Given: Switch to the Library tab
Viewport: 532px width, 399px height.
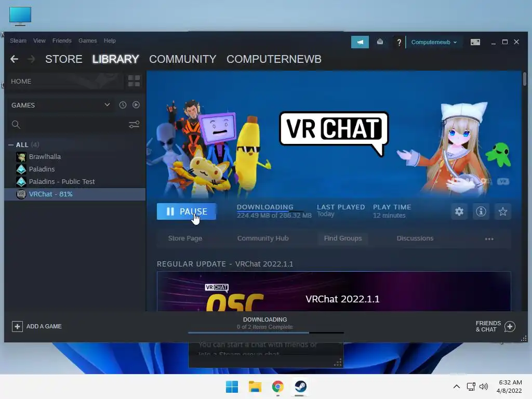Looking at the screenshot, I should pyautogui.click(x=115, y=59).
